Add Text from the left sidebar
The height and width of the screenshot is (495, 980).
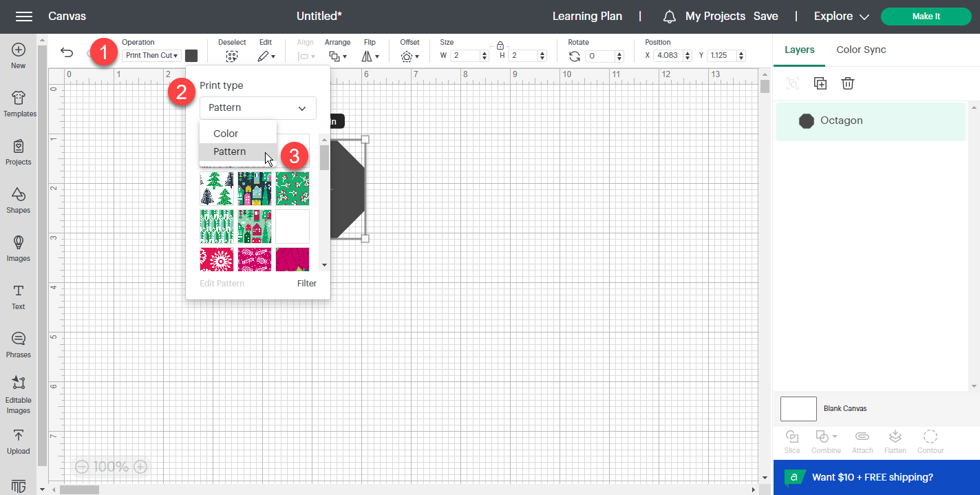19,296
